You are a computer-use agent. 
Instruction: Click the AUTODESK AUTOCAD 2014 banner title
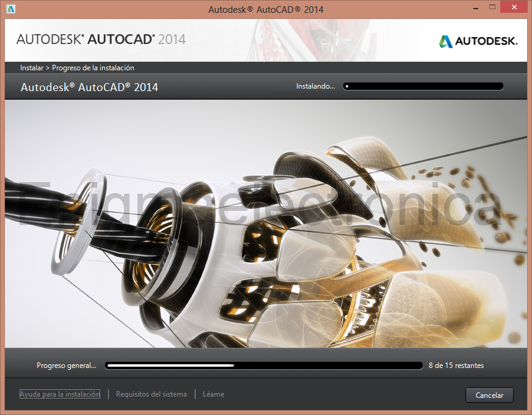click(101, 39)
